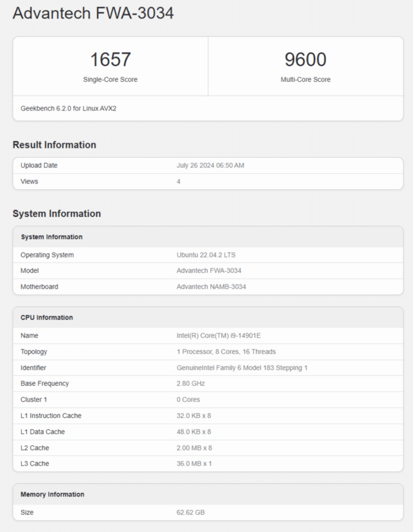Click the 2.80 GHz value

pos(191,384)
